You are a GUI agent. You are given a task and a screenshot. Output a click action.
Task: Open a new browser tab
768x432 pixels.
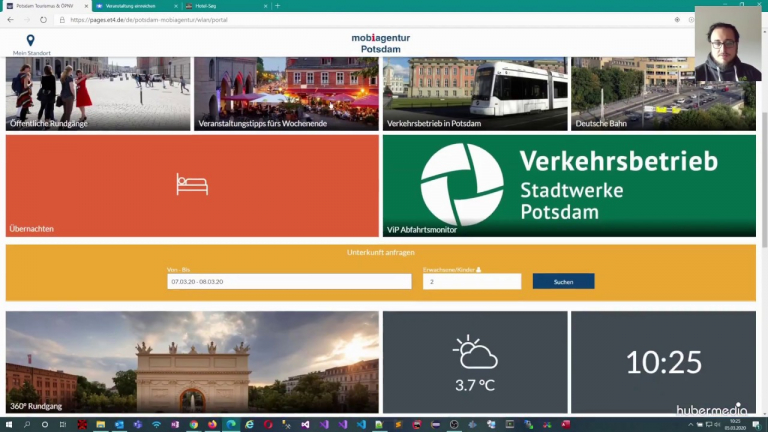278,6
